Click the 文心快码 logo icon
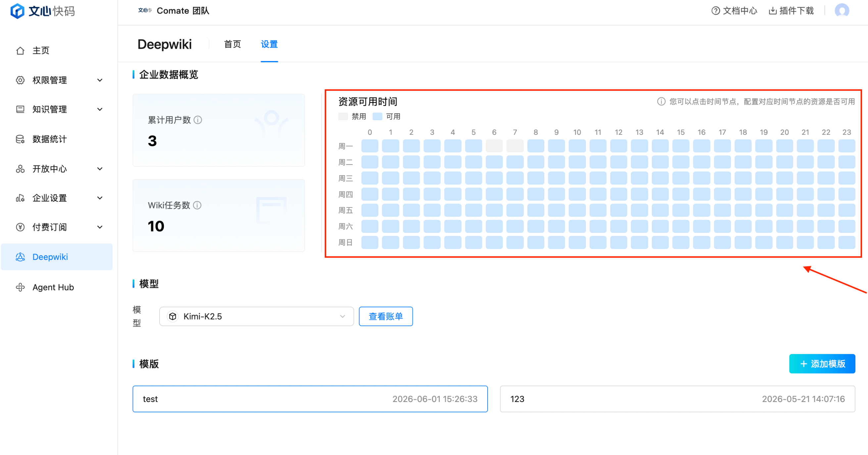The height and width of the screenshot is (455, 868). click(17, 11)
